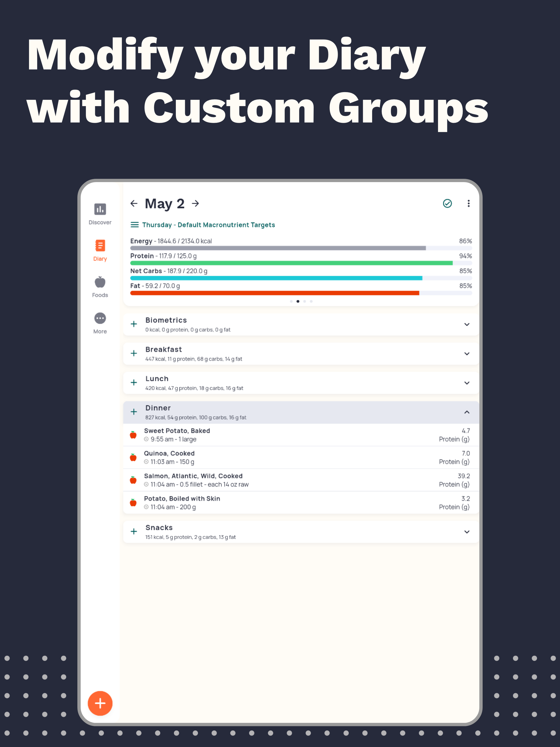The height and width of the screenshot is (747, 560).
Task: Click the Breakfast group header title
Action: tap(164, 349)
